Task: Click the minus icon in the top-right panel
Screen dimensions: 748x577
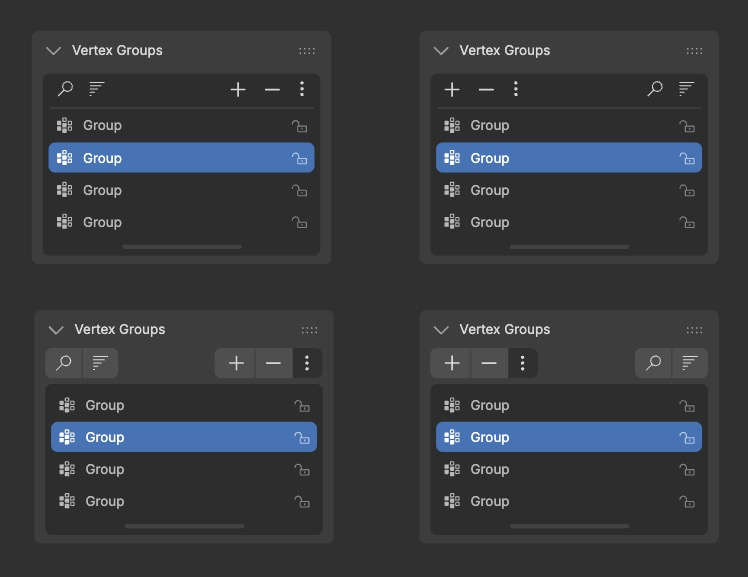Action: point(486,89)
